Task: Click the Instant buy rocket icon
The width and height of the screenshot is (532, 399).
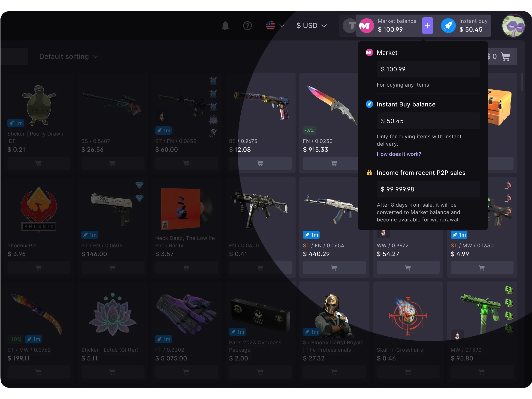Action: [448, 25]
